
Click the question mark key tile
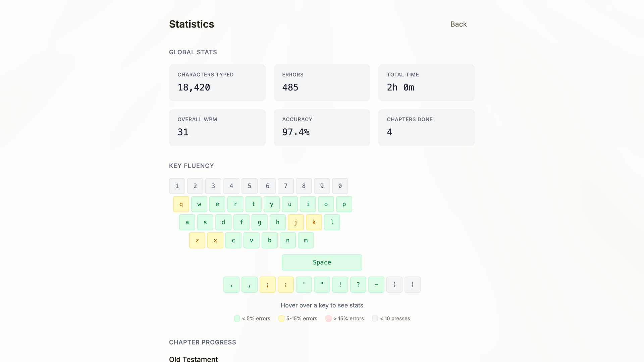(x=358, y=285)
